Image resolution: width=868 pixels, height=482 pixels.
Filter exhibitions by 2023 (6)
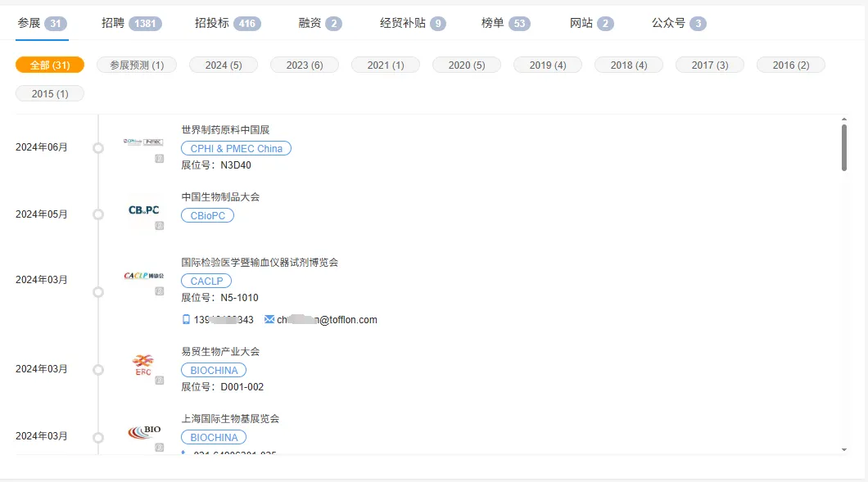click(x=305, y=65)
